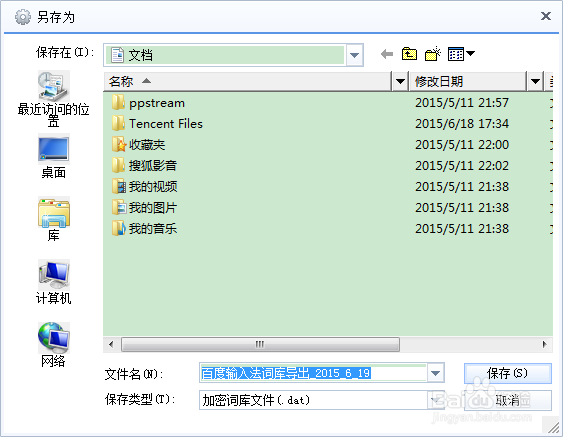
Task: Select Desktop (桌面) in the places bar
Action: 53,157
